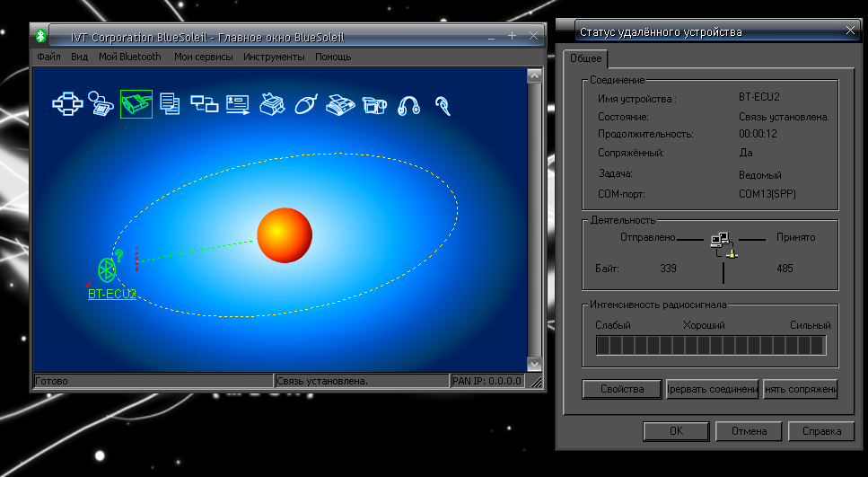Click the scrollbar down arrow in BlueSoleil window
The width and height of the screenshot is (868, 477).
(x=534, y=365)
